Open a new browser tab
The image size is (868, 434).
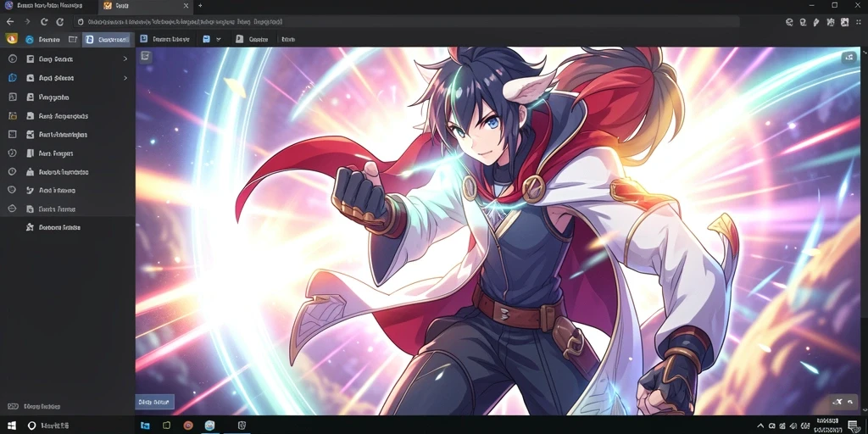point(200,6)
